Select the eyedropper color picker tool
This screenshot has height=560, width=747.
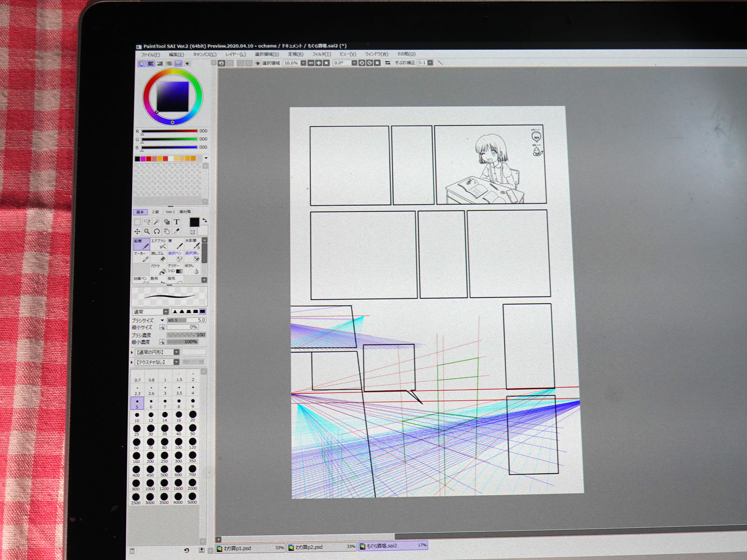[x=177, y=231]
